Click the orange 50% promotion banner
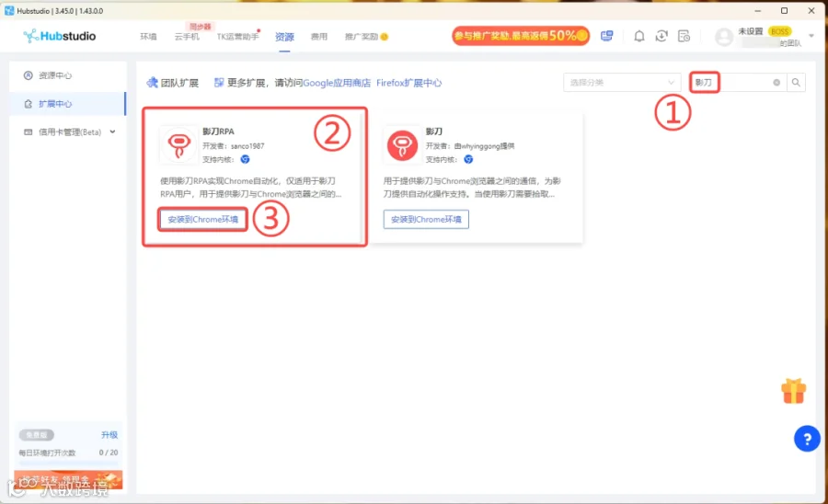Viewport: 828px width, 504px height. [x=521, y=35]
